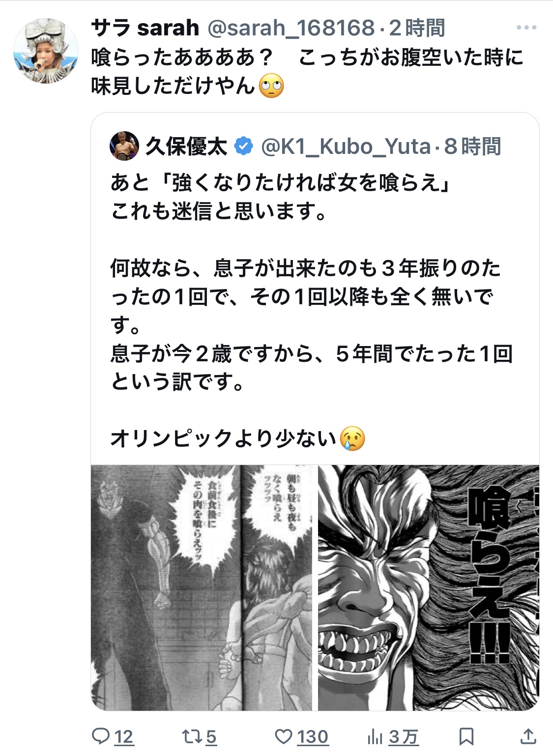Image resolution: width=553 pixels, height=756 pixels.
Task: Open the view analytics bar-chart icon
Action: [375, 736]
